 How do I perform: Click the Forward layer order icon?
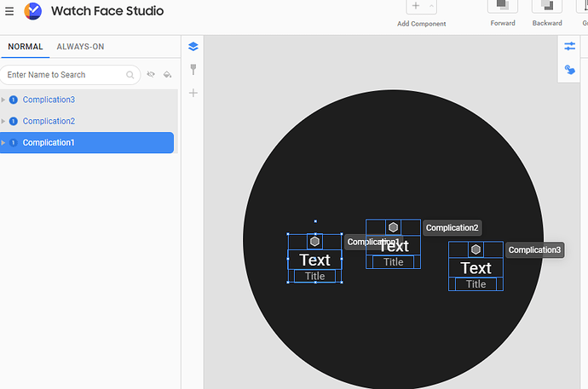tap(503, 7)
